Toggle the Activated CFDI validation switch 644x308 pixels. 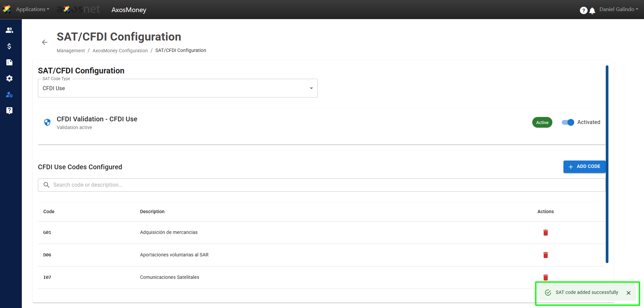[x=568, y=122]
